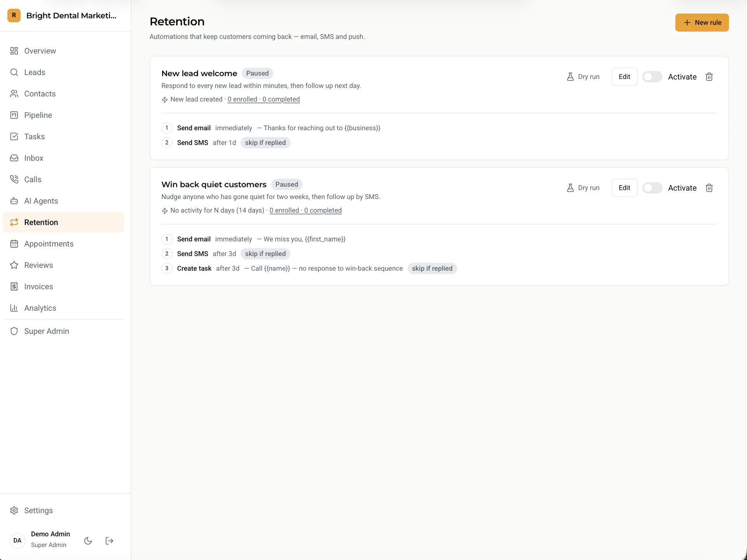The image size is (747, 560).
Task: Click the Contacts people icon
Action: point(14,94)
